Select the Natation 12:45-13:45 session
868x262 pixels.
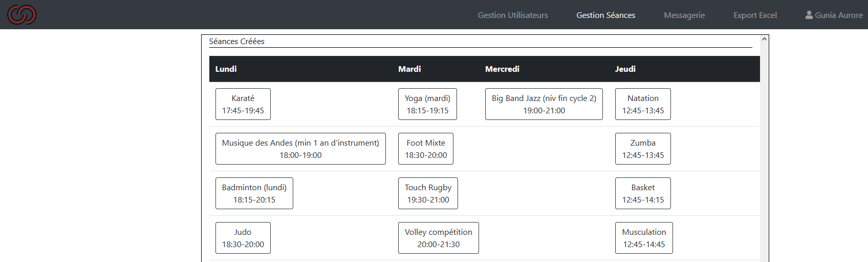[x=643, y=104]
